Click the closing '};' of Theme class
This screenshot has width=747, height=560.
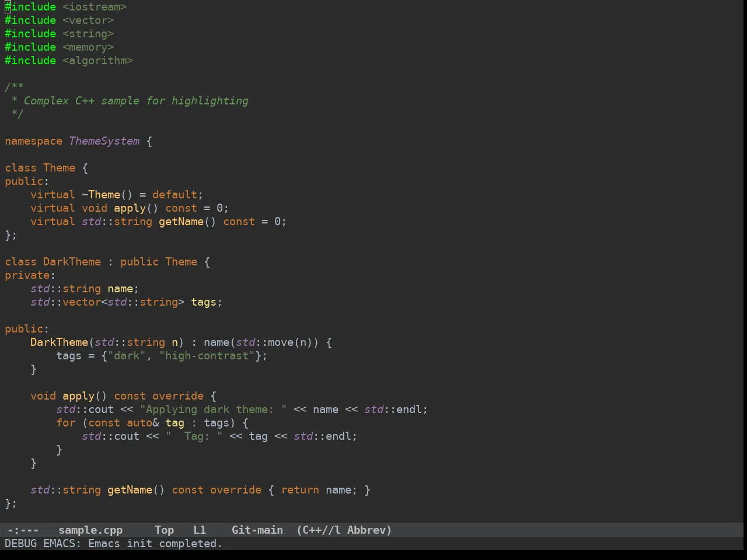11,235
